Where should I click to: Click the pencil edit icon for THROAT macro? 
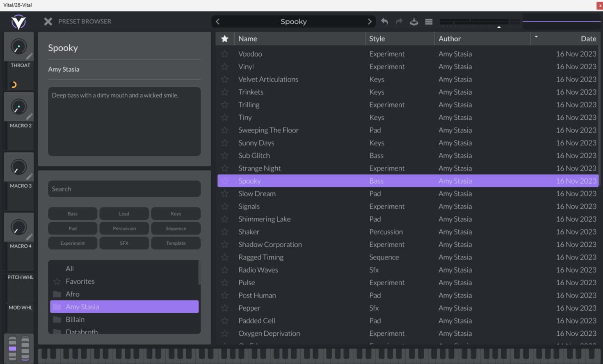click(30, 56)
